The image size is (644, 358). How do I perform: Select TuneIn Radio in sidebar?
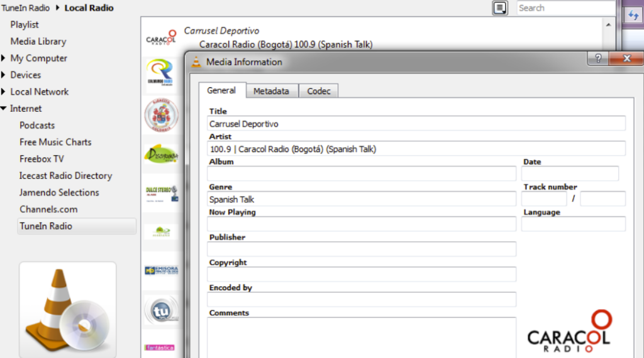pos(76,226)
